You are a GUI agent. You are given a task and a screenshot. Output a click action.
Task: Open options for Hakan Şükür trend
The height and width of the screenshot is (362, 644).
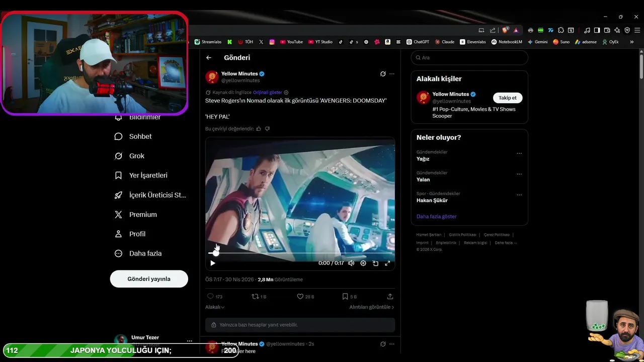tap(519, 195)
